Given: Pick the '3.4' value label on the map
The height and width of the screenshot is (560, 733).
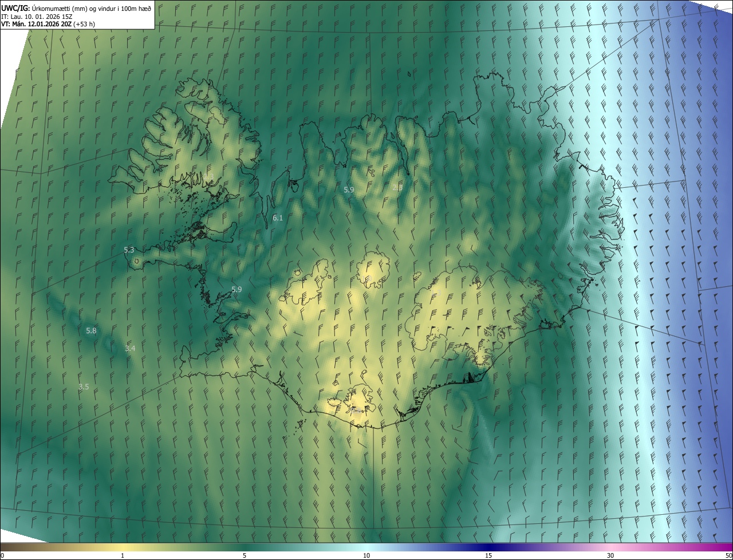Looking at the screenshot, I should 130,348.
